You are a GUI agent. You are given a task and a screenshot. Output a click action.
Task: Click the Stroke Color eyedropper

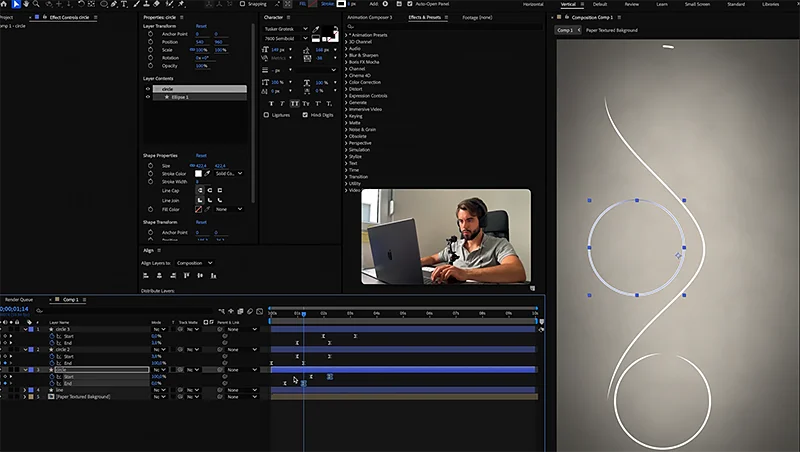(x=207, y=173)
